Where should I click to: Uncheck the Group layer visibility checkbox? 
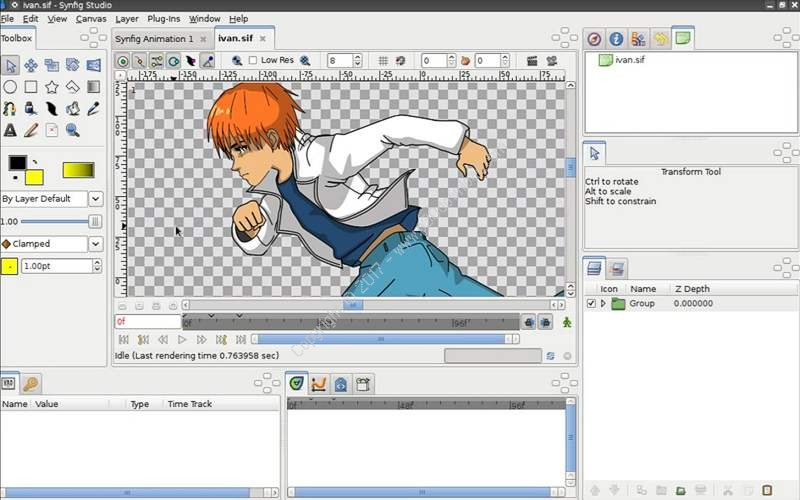point(591,303)
